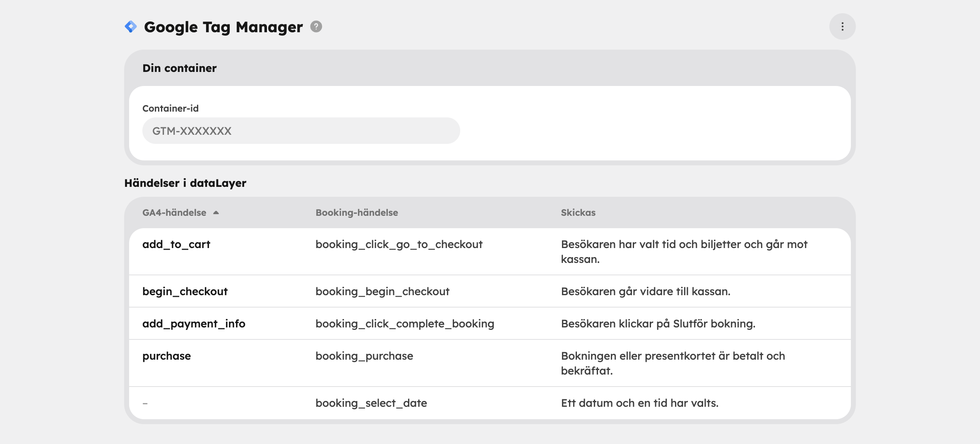Select the add_payment_info event name

point(194,324)
